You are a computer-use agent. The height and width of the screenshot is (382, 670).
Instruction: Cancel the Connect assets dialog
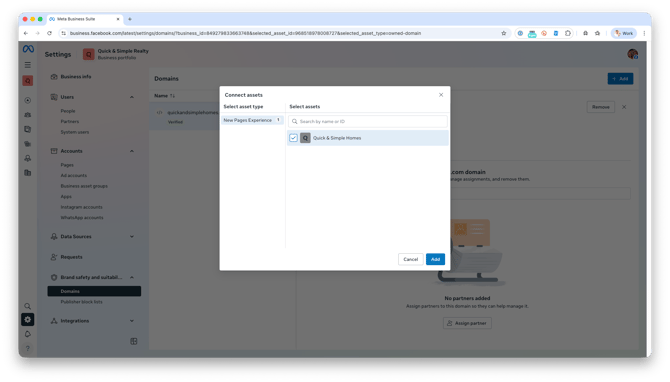pos(410,259)
